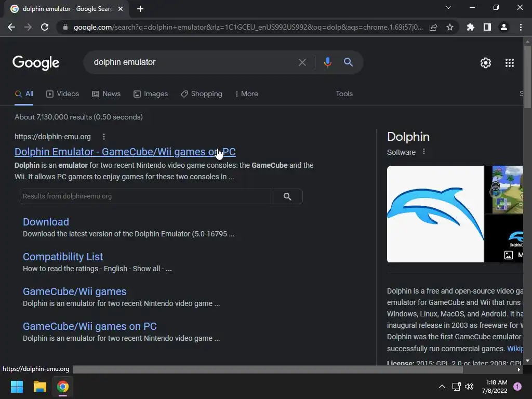Open more images thumbnail in panel
The width and height of the screenshot is (532, 399).
(x=504, y=238)
